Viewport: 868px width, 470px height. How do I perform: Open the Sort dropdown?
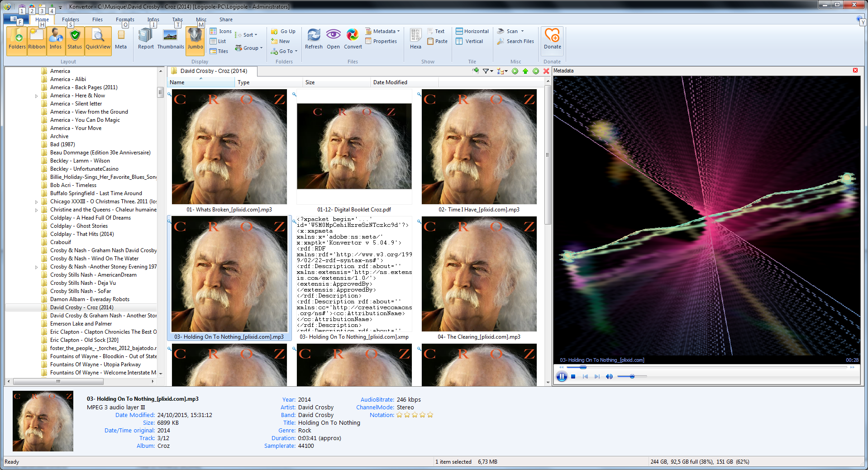click(x=246, y=35)
